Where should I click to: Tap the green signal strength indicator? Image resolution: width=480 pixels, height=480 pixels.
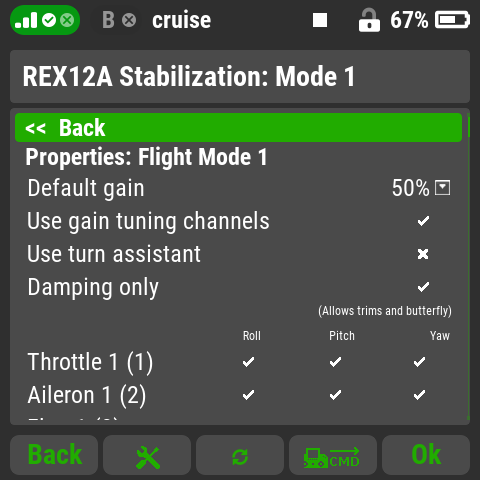(45, 20)
